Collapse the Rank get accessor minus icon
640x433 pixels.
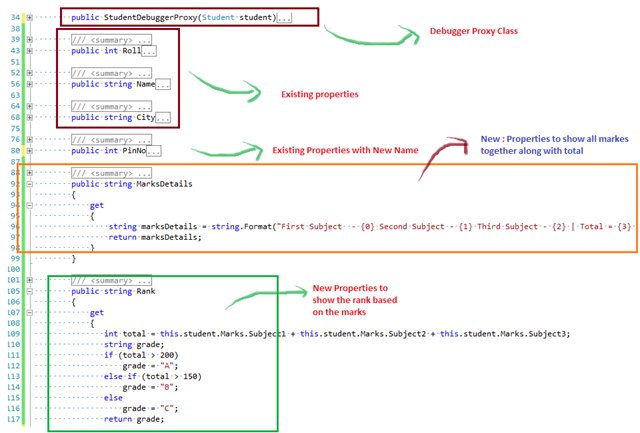(30, 312)
